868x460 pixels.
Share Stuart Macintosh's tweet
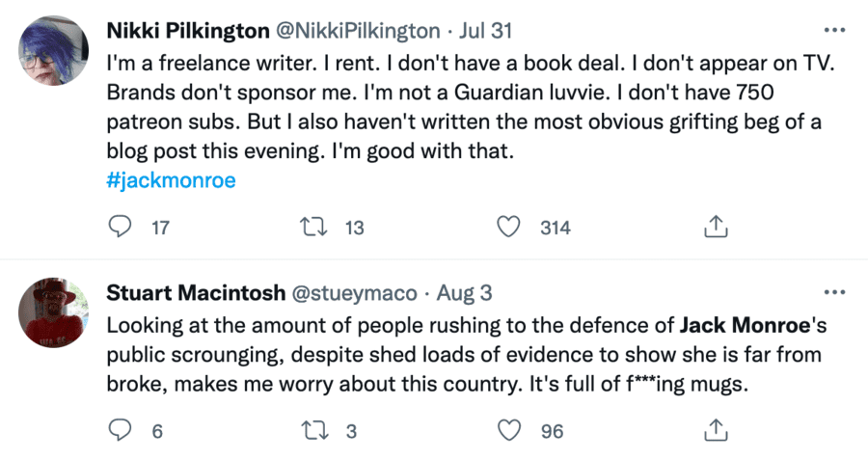[715, 431]
